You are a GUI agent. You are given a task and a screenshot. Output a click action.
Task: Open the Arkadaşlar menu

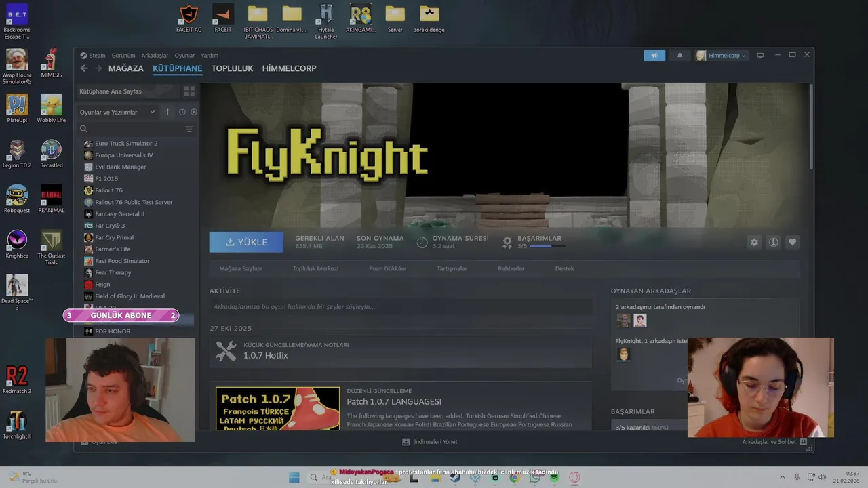pyautogui.click(x=155, y=56)
